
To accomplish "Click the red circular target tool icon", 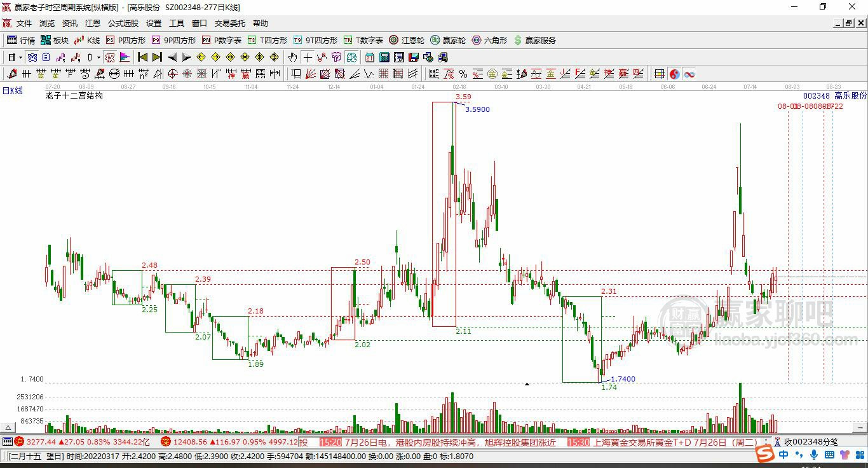I will coord(172,74).
